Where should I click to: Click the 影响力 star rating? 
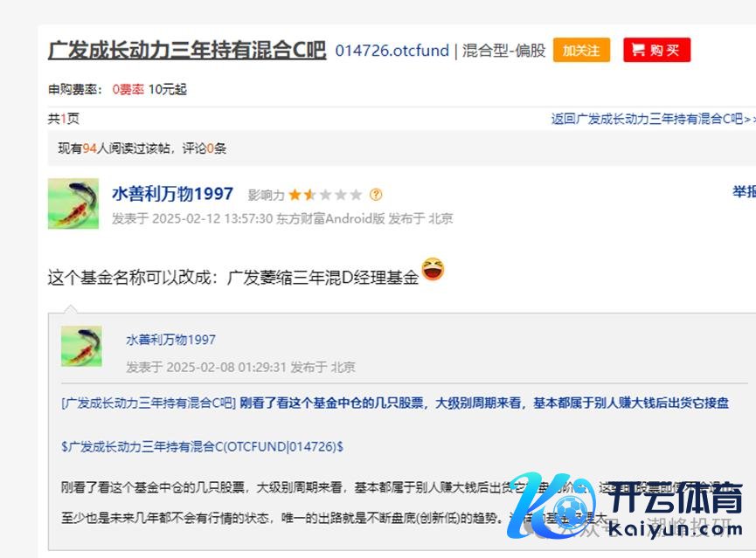click(x=324, y=195)
